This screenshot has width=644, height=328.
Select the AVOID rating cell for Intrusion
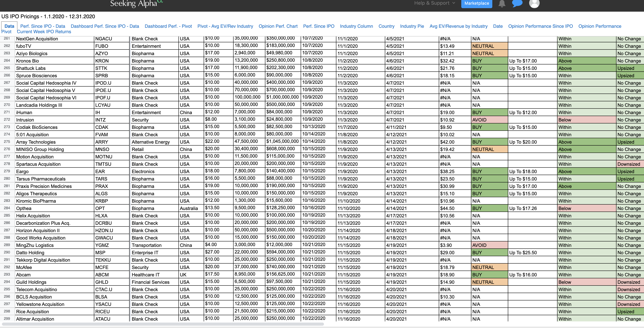(x=479, y=120)
